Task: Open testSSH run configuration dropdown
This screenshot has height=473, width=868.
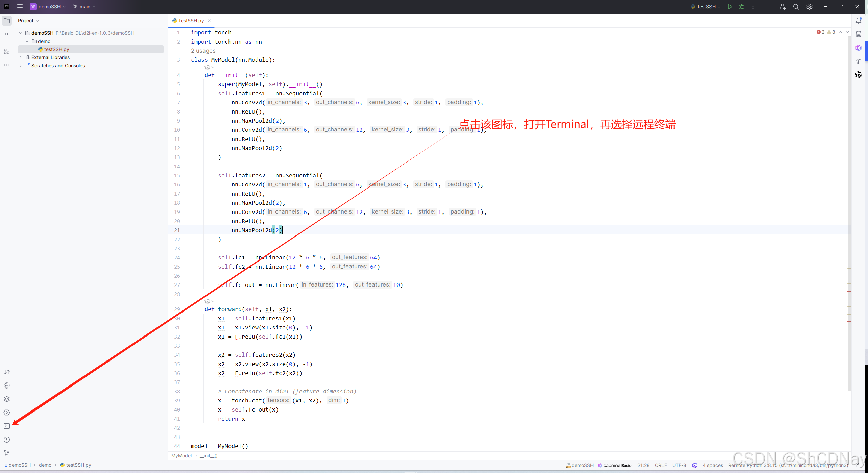Action: point(706,7)
